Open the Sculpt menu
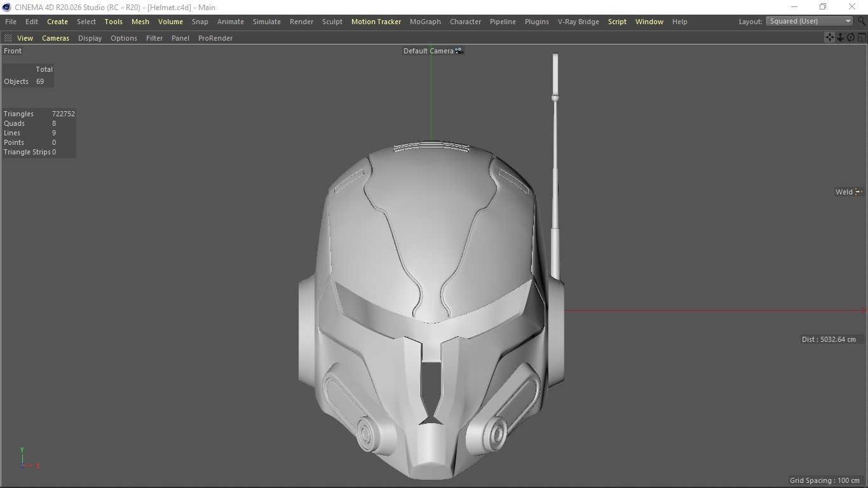This screenshot has height=488, width=868. [x=332, y=22]
